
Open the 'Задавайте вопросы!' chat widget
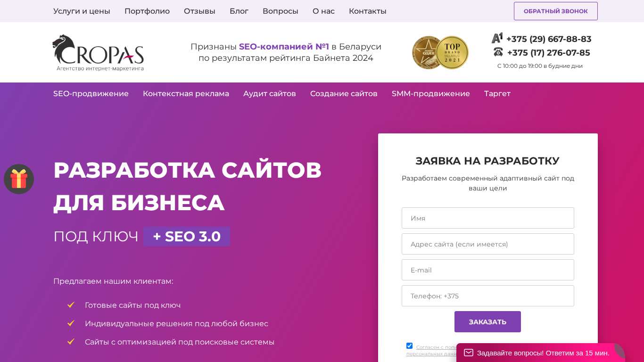click(543, 353)
